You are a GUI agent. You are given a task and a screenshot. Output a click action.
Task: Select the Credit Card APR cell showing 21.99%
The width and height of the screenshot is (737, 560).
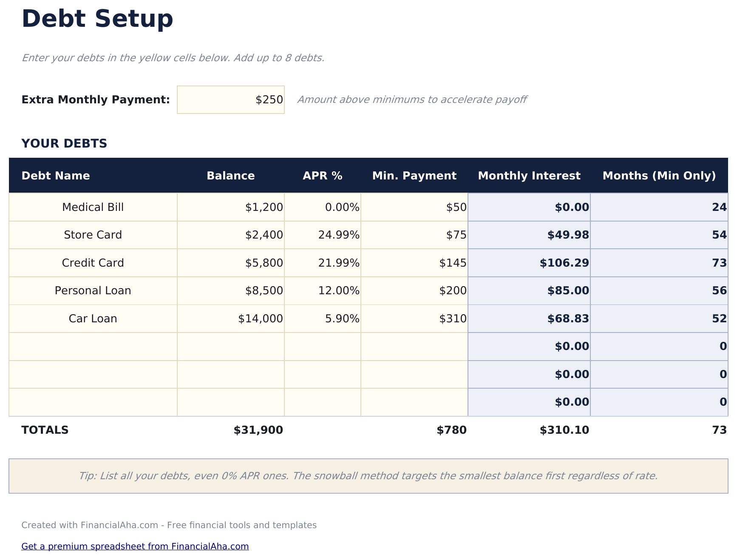(322, 263)
